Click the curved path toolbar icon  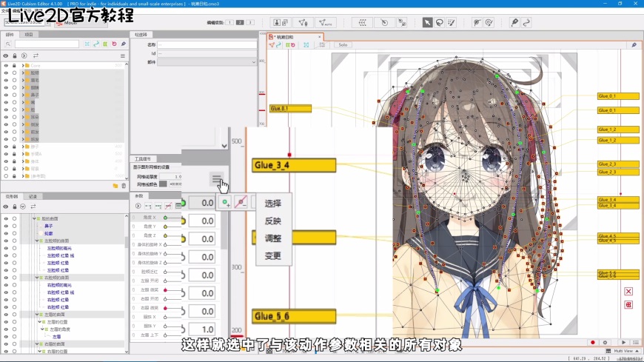click(526, 23)
